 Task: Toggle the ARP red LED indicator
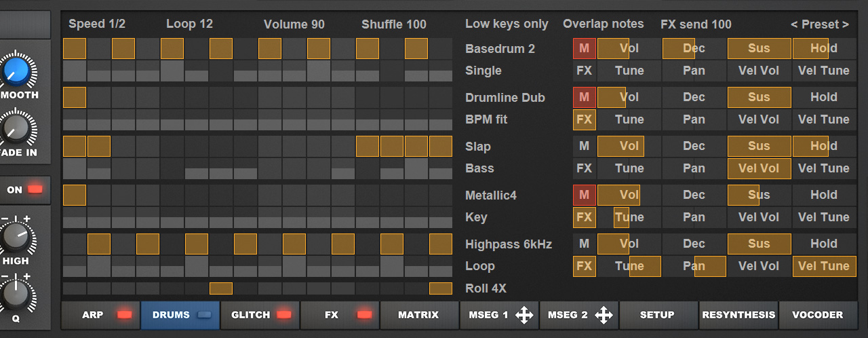[x=124, y=315]
